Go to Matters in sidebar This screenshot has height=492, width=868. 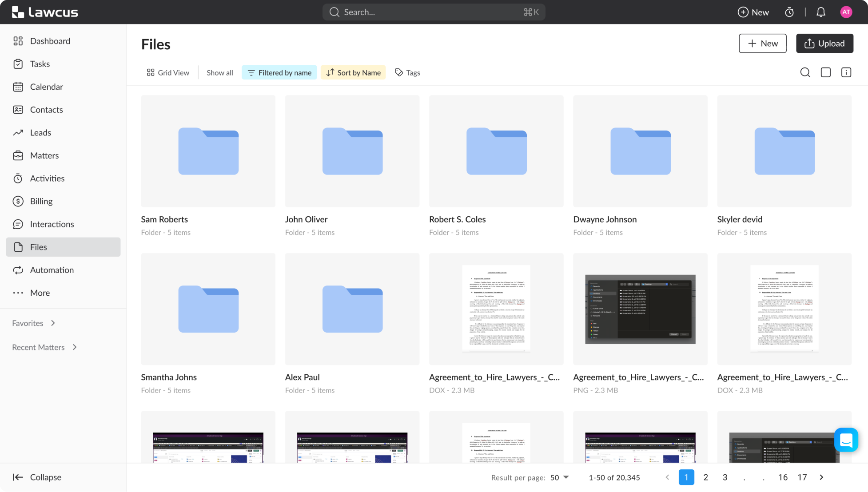coord(44,155)
